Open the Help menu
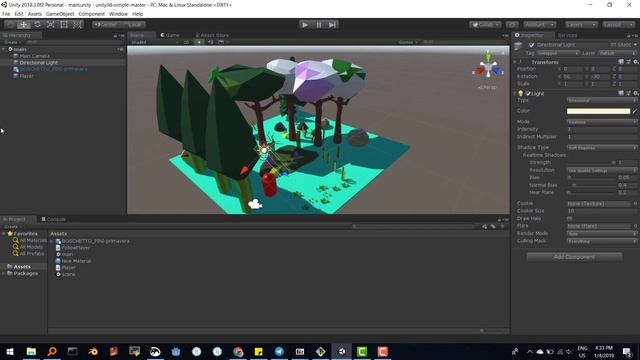Screen dimensions: 640x360 click(138, 14)
